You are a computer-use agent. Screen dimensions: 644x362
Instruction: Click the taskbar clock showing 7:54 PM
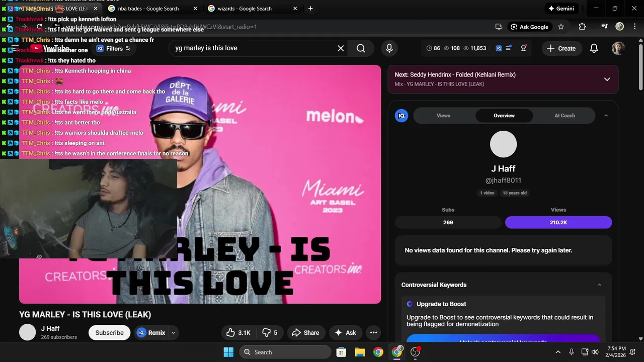[616, 352]
